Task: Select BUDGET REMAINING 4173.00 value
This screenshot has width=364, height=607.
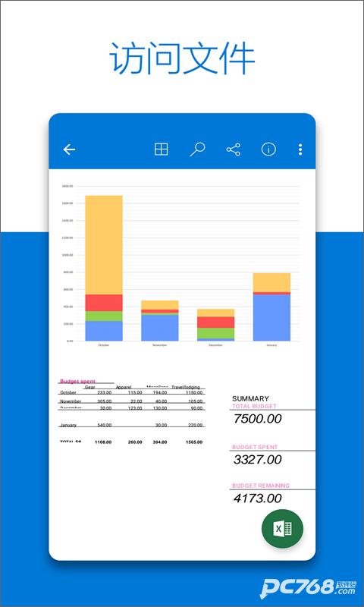Action: coord(258,498)
